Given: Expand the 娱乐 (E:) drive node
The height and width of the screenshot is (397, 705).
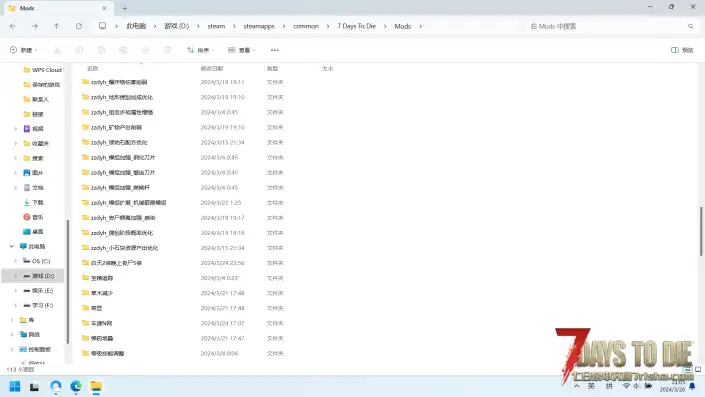Looking at the screenshot, I should coord(15,290).
